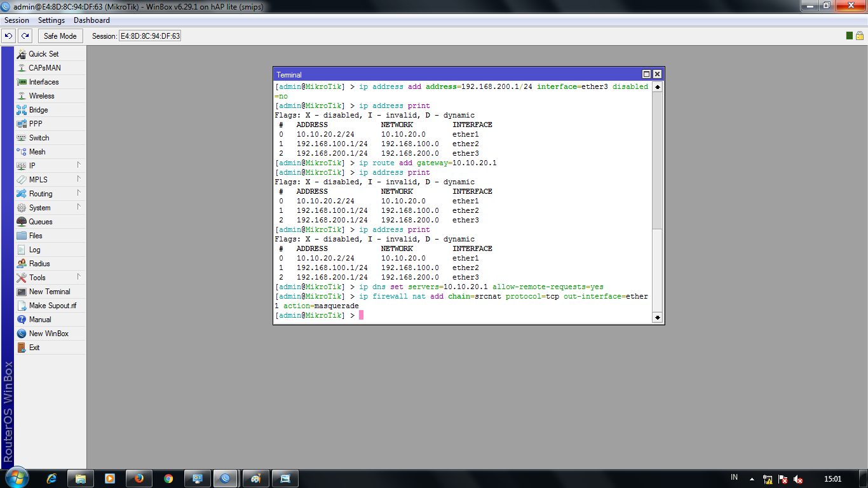Open the PPP menu icon
The height and width of the screenshot is (488, 868).
22,124
